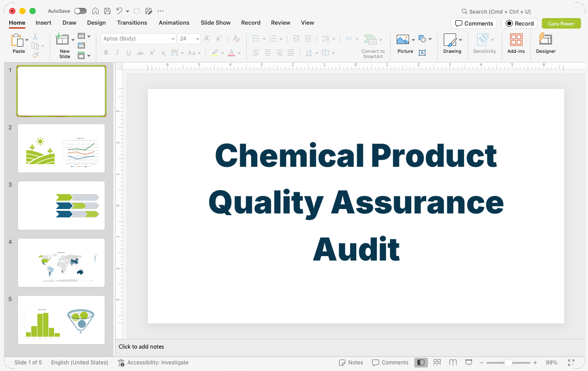Screen dimensions: 588x371
Task: Click the Comments button at top right
Action: tap(474, 23)
